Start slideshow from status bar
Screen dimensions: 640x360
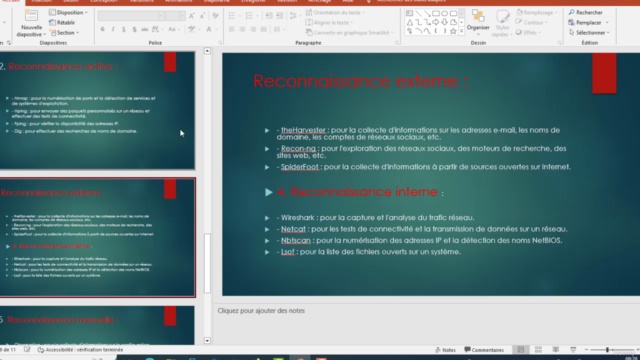573,350
